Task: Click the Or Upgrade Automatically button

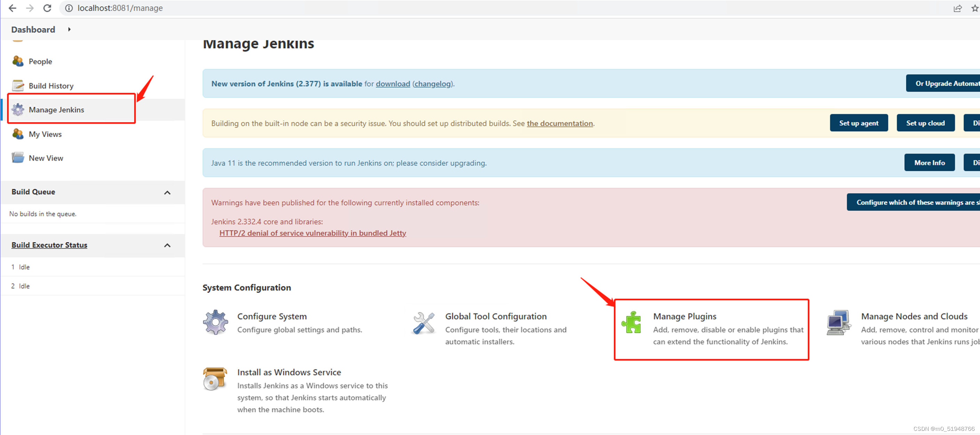Action: point(943,83)
